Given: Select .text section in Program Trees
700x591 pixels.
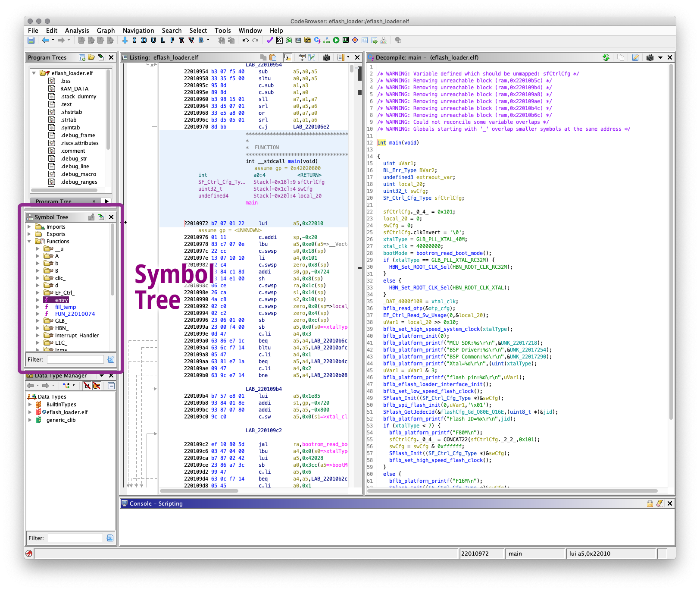Looking at the screenshot, I should click(x=66, y=104).
